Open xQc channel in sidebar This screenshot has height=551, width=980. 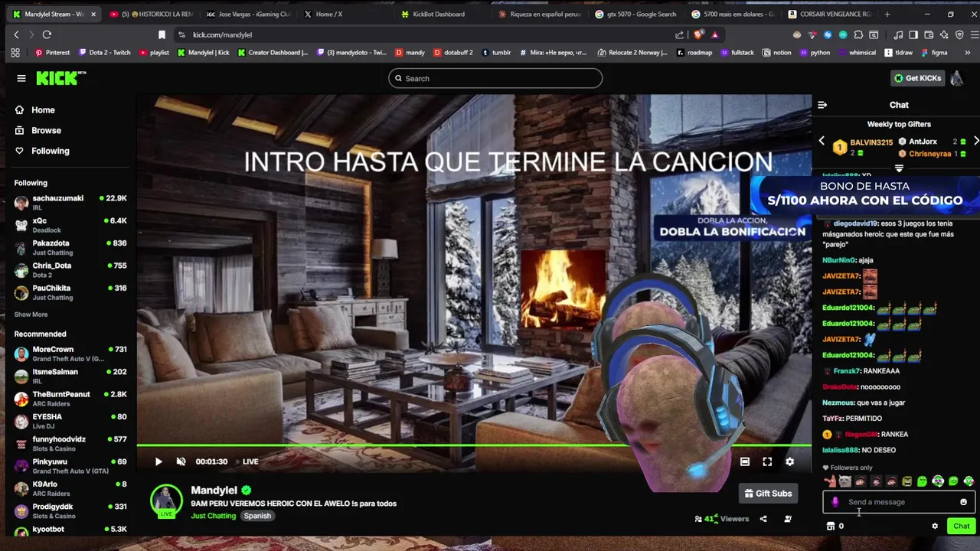pyautogui.click(x=70, y=225)
